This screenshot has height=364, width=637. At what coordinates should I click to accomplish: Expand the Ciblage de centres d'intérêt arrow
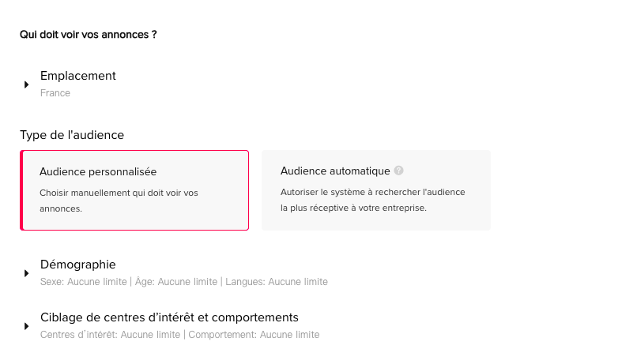tap(27, 326)
